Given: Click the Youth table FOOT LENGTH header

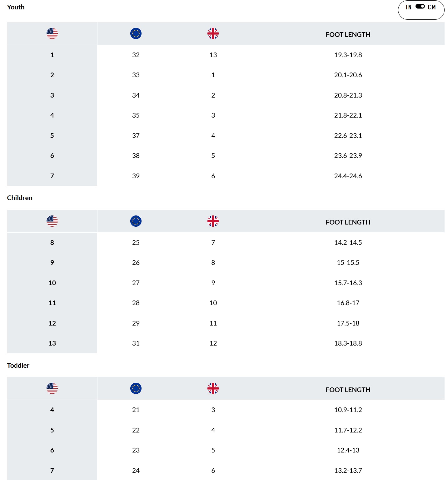Looking at the screenshot, I should [348, 35].
